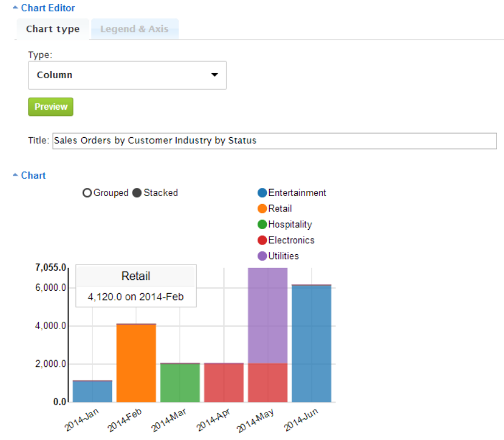504x440 pixels.
Task: Click the Type dropdown arrow icon
Action: tap(214, 75)
